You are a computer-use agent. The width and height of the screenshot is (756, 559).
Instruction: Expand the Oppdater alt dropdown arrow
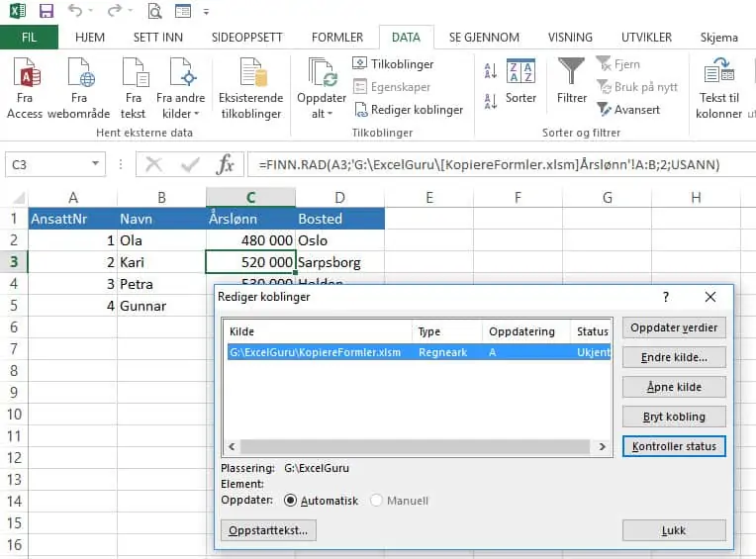[331, 114]
